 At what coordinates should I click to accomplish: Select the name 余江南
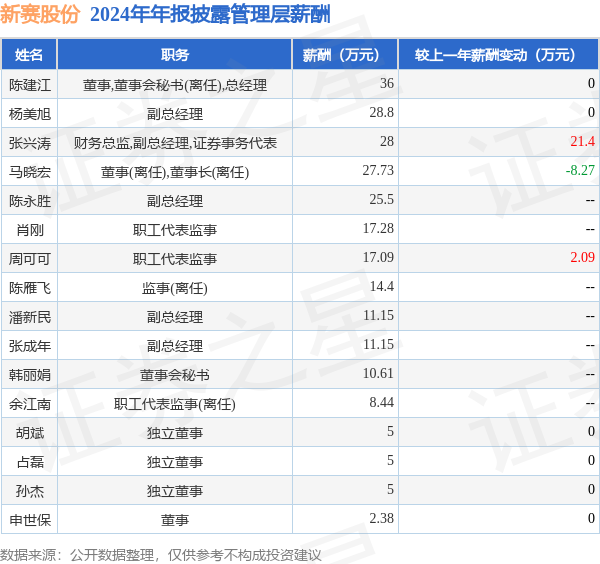coord(30,404)
